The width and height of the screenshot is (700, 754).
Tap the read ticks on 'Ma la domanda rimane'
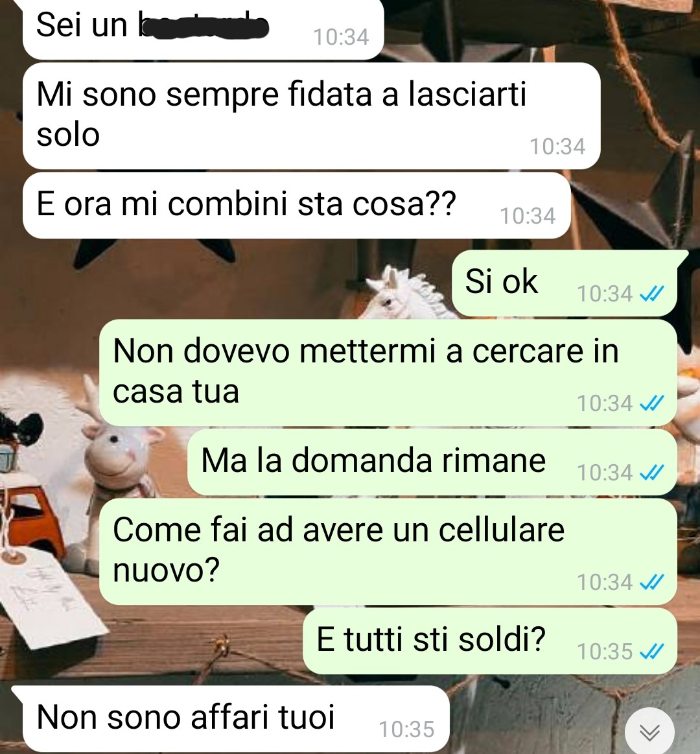(x=652, y=473)
